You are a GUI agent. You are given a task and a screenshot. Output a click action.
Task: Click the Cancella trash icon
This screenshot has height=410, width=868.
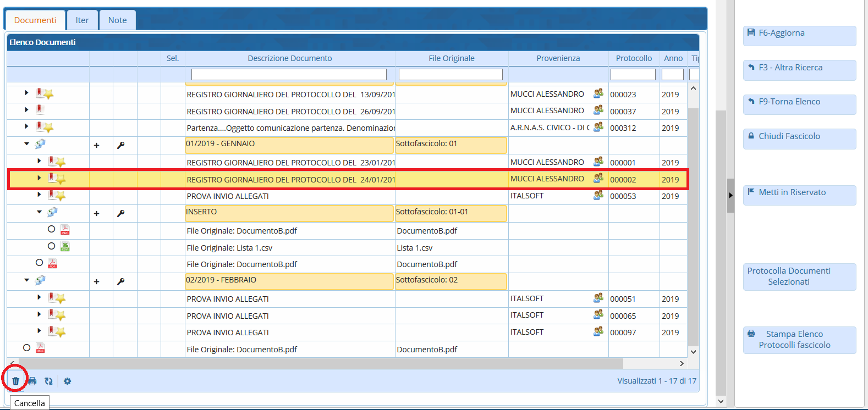(15, 381)
